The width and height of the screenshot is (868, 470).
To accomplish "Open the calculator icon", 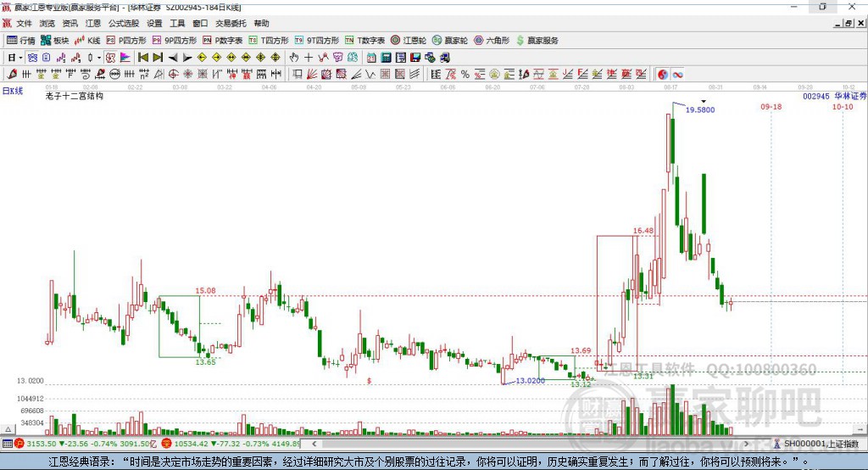I will [386, 58].
